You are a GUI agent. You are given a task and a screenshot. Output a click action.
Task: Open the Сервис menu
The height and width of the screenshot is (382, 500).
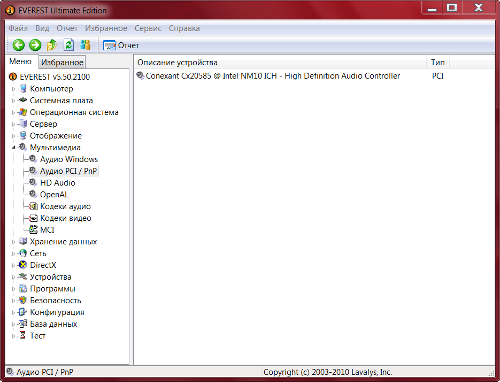pos(148,28)
